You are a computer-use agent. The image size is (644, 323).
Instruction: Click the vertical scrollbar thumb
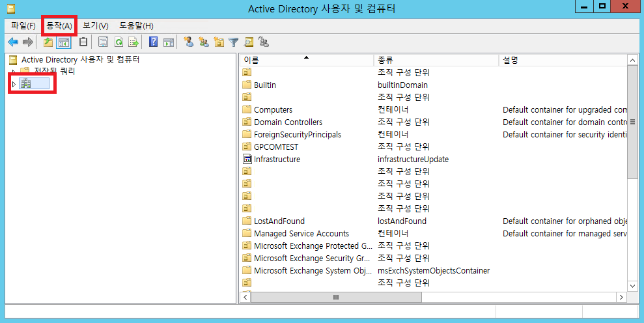click(632, 122)
